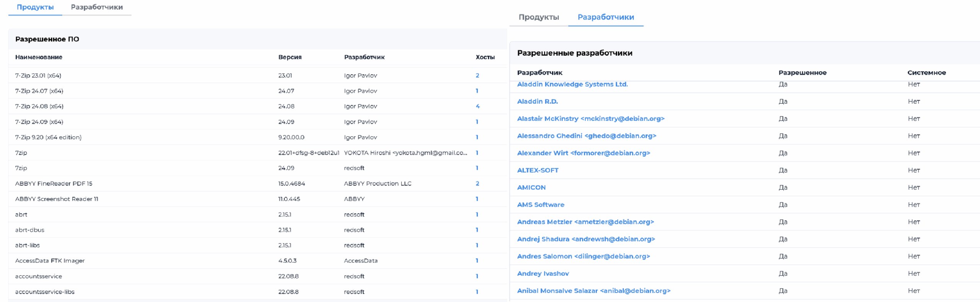980x302 pixels.
Task: Click host count for AccessData FTK Imager
Action: point(477,261)
